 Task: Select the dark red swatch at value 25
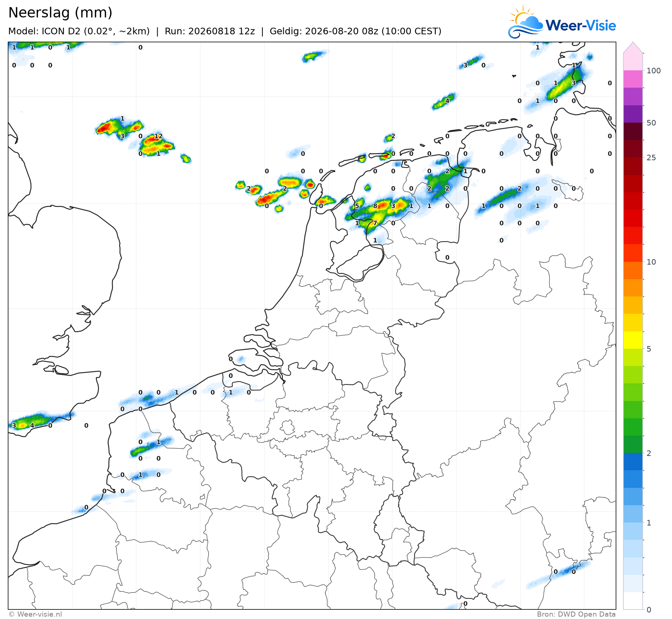coord(633,166)
